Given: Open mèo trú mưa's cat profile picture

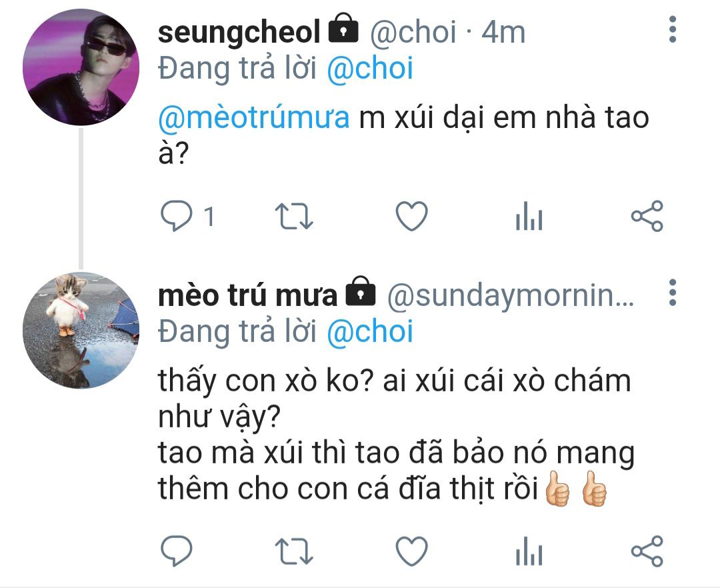Looking at the screenshot, I should coord(81,331).
